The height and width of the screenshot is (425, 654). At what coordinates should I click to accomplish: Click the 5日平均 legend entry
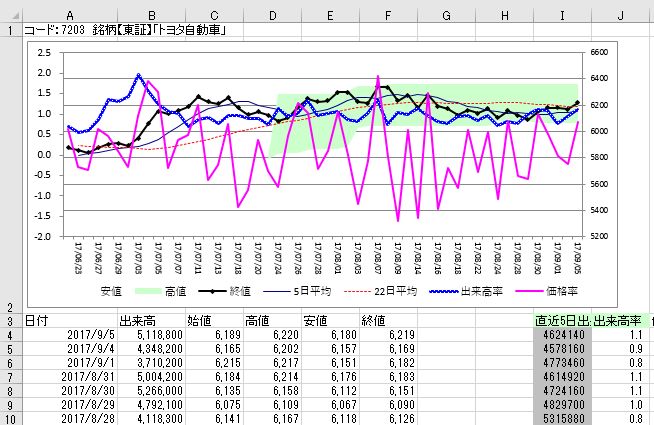click(x=297, y=291)
